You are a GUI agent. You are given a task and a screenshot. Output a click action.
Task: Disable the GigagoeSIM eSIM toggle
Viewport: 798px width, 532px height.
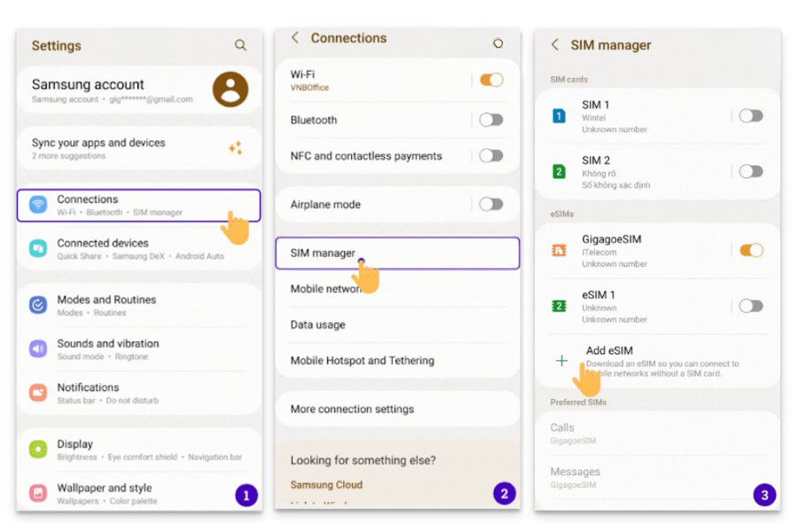click(751, 250)
